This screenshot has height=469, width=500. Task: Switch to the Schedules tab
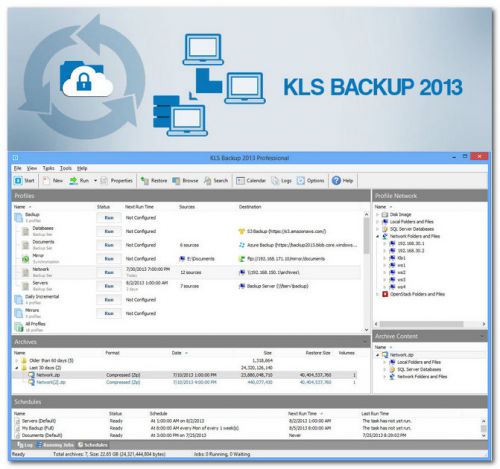tap(93, 445)
